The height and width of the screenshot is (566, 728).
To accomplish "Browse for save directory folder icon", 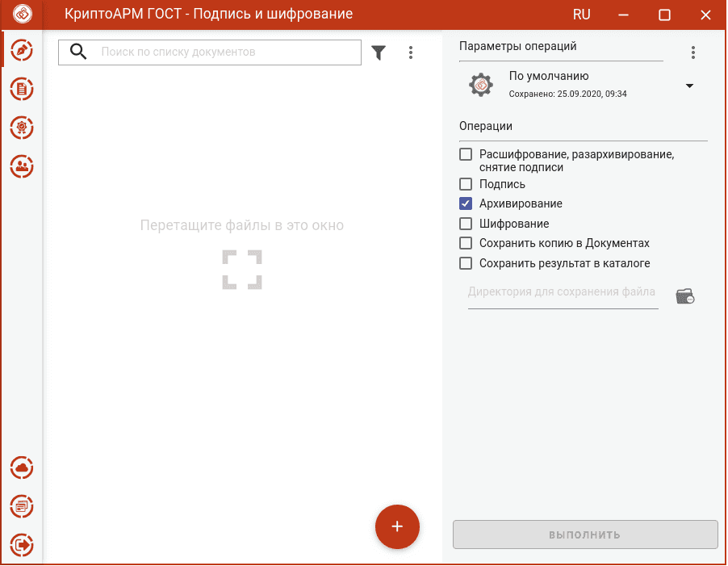I will click(685, 296).
